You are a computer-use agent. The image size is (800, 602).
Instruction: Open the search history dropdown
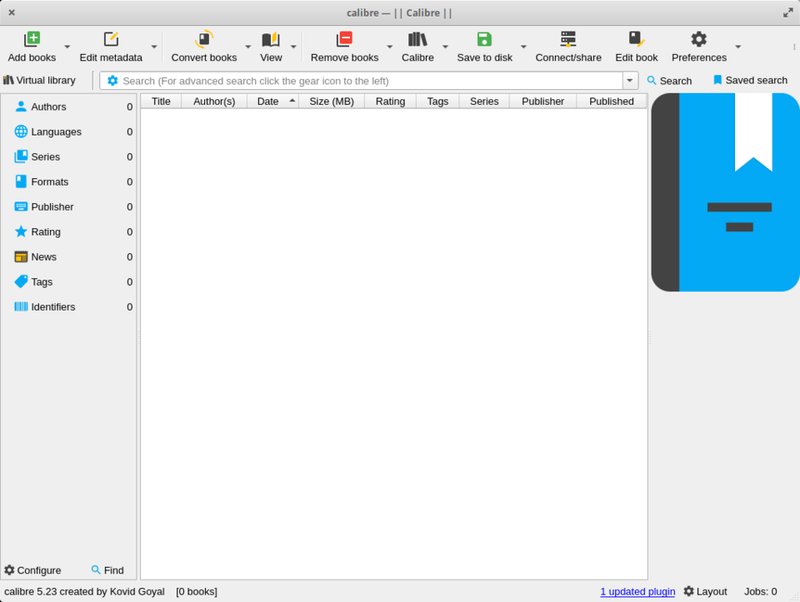(x=630, y=81)
